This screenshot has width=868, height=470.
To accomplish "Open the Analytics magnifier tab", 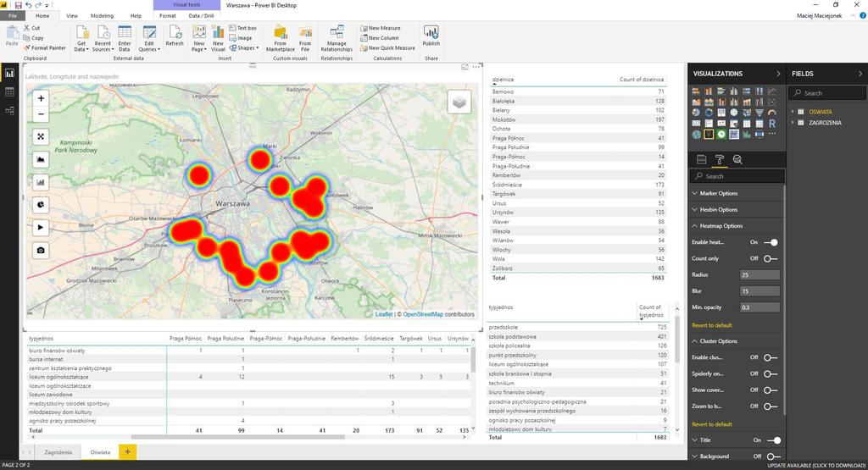I will (x=737, y=160).
